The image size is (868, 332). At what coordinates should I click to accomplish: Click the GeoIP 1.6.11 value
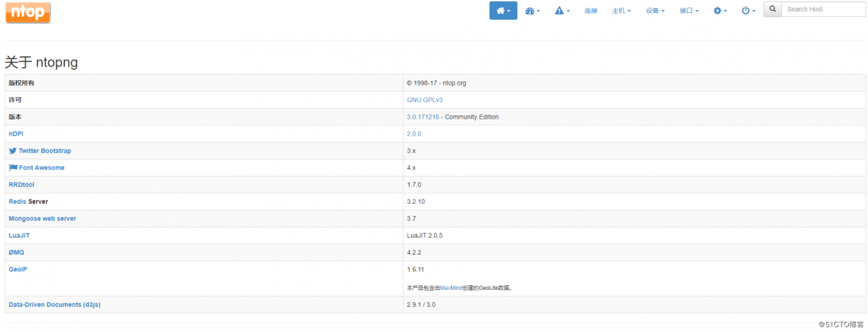click(416, 270)
